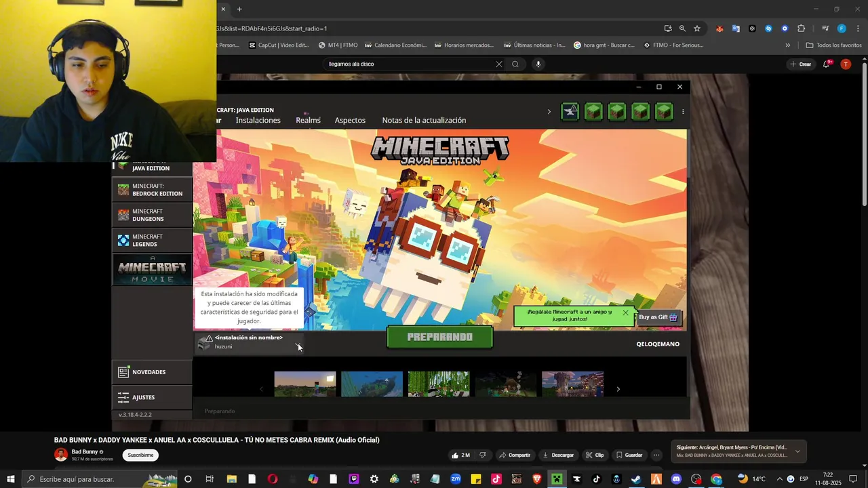Open the MT4 | FTMO bookmark

point(338,45)
